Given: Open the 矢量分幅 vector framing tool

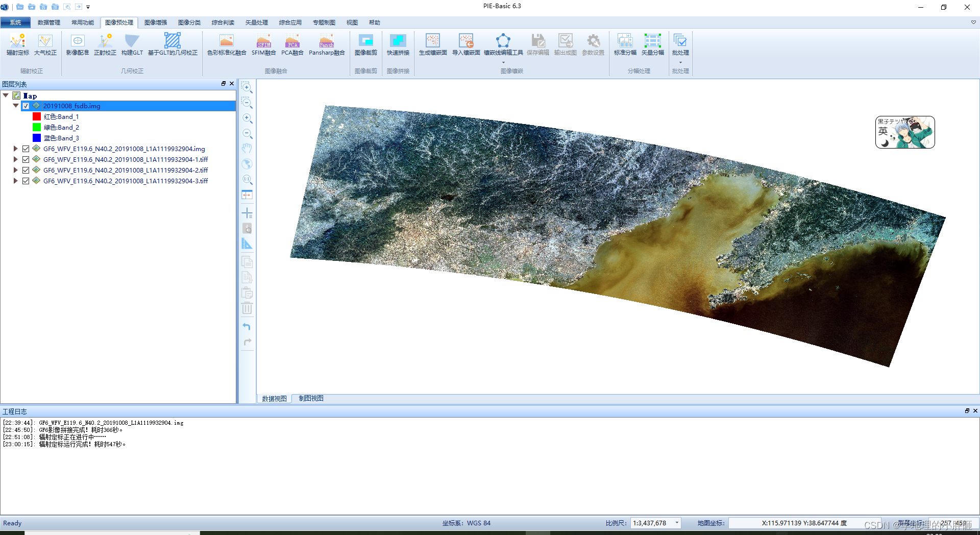Looking at the screenshot, I should coord(653,44).
